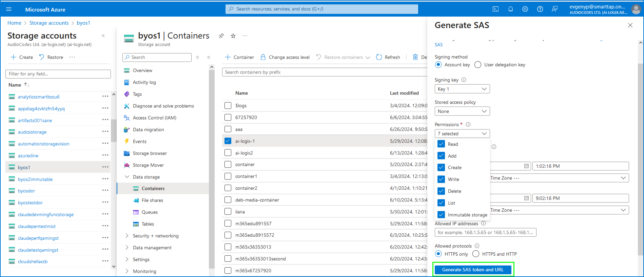Select HTTPS and HTTP protocol
Image resolution: width=644 pixels, height=277 pixels.
pyautogui.click(x=476, y=254)
